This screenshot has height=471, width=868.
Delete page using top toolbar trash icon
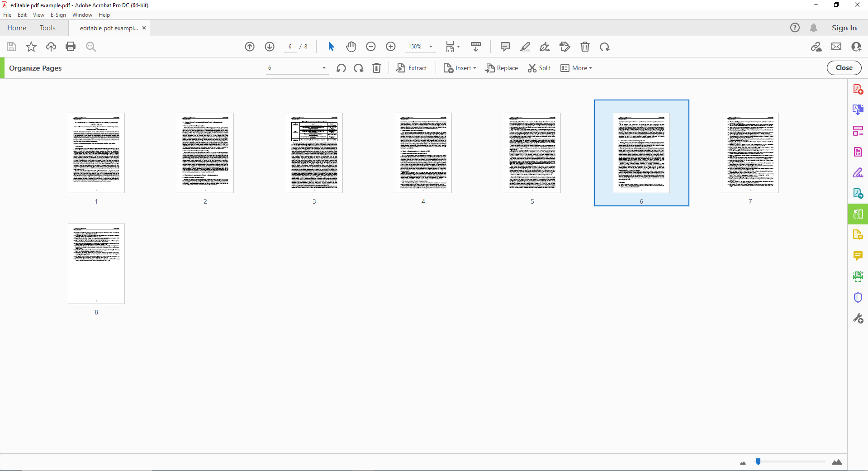585,47
